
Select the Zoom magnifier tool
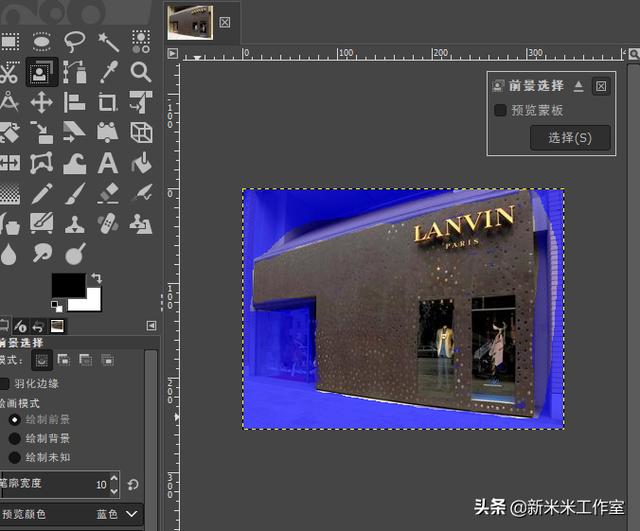pos(141,72)
